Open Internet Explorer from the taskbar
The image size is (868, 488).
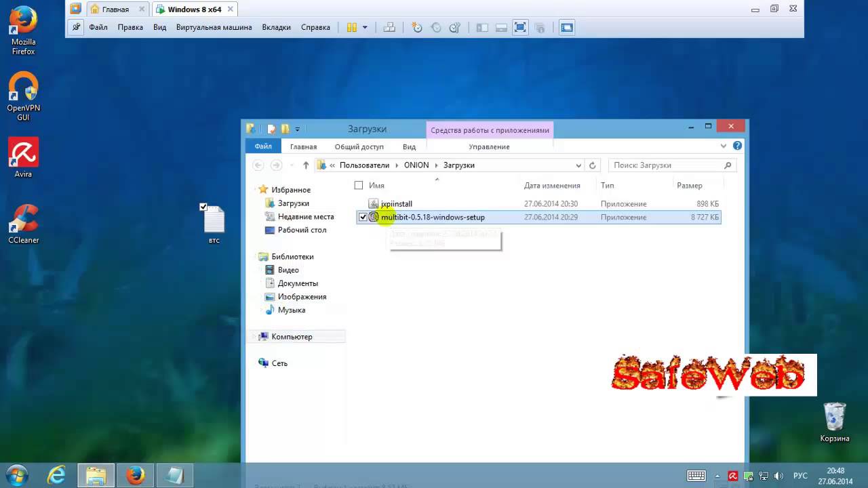pyautogui.click(x=56, y=475)
